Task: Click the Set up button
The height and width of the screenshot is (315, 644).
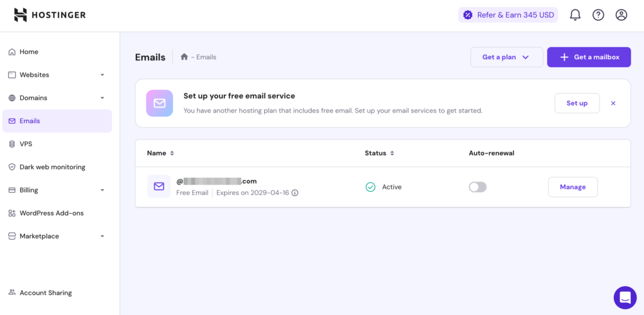Action: coord(577,103)
